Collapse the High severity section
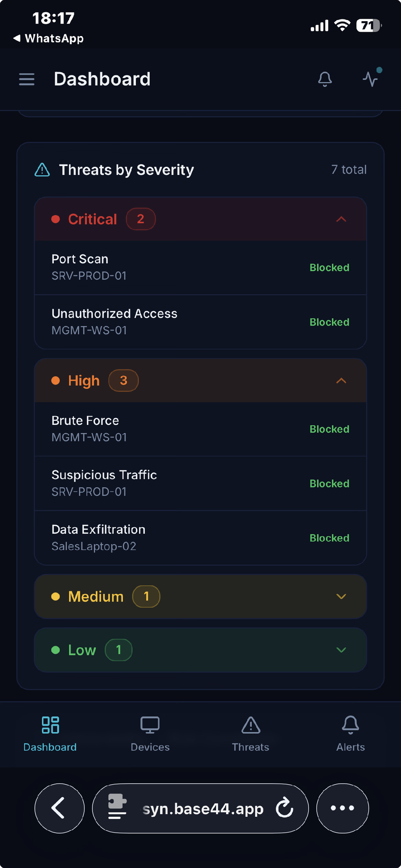Viewport: 401px width, 868px height. pos(341,381)
